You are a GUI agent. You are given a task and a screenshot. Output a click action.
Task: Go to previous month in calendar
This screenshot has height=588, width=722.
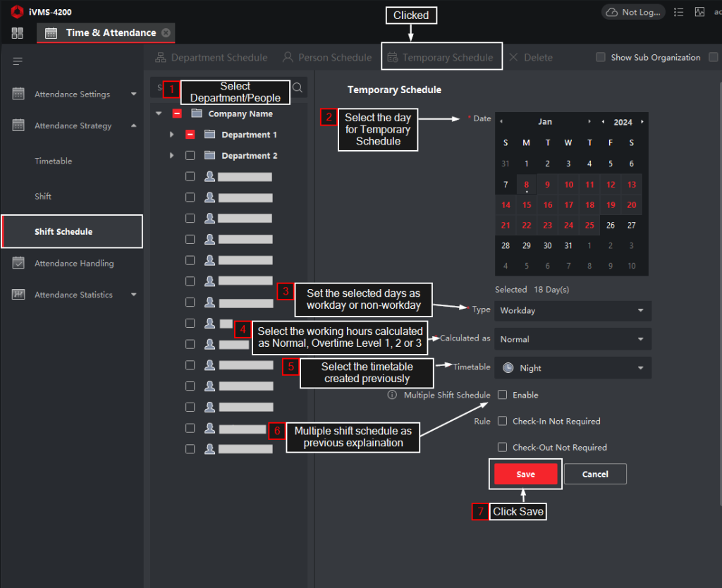tap(501, 121)
